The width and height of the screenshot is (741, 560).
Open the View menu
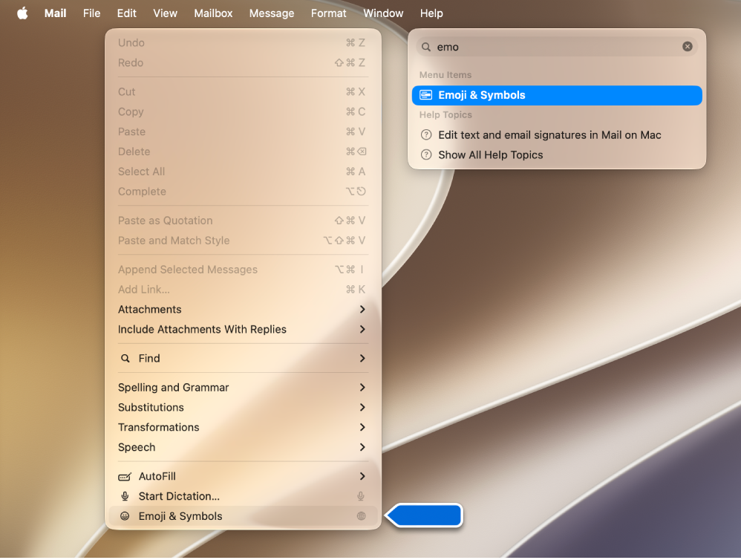165,13
